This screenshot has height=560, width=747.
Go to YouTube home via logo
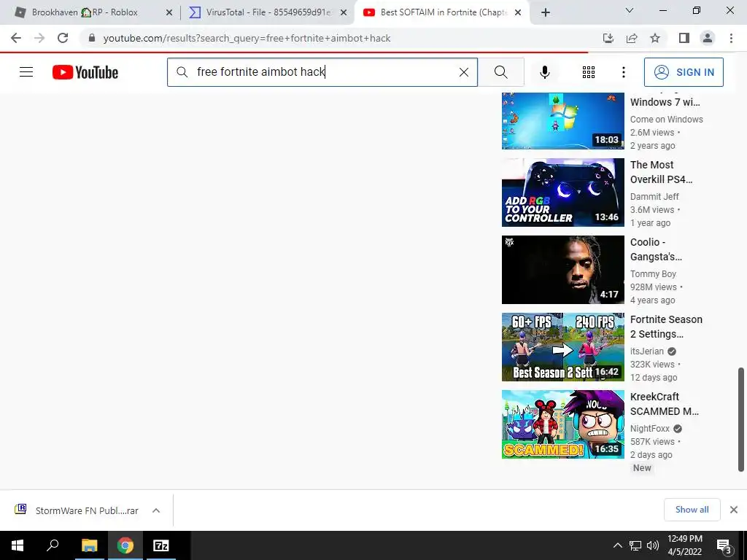(85, 72)
